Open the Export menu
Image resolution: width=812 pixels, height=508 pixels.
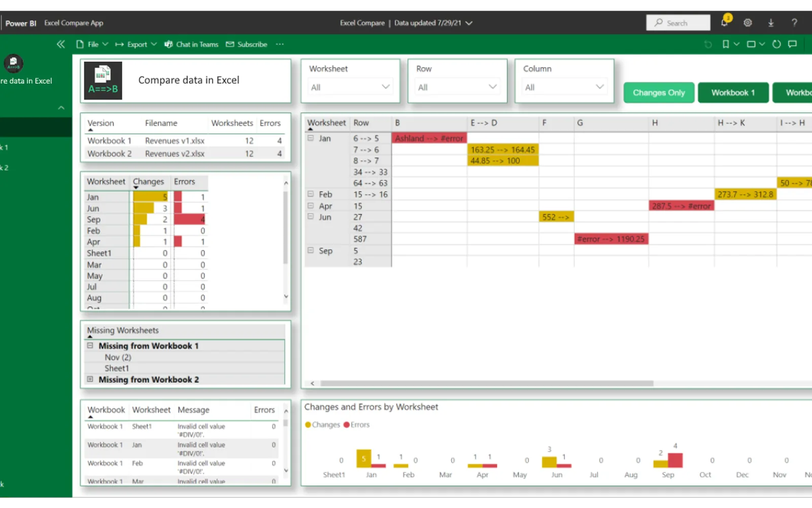(x=136, y=44)
